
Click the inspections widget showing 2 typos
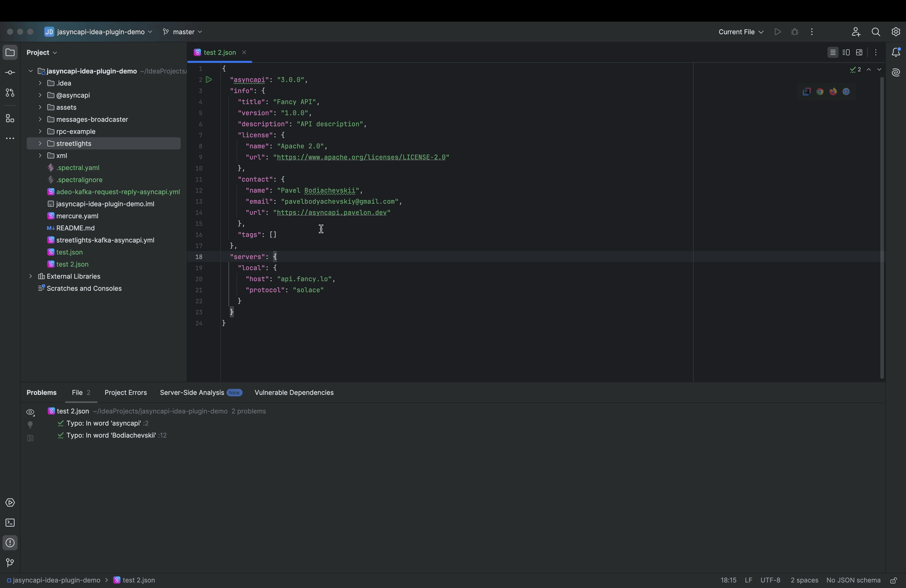(x=855, y=69)
